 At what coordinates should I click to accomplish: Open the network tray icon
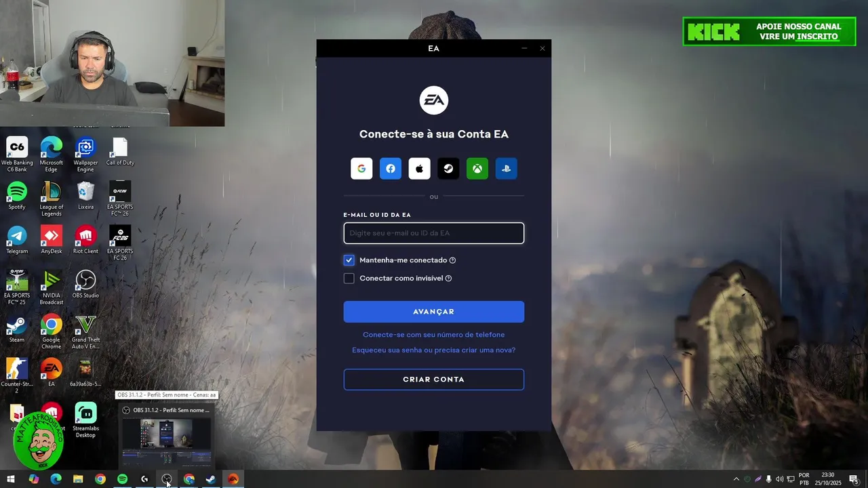click(x=791, y=479)
